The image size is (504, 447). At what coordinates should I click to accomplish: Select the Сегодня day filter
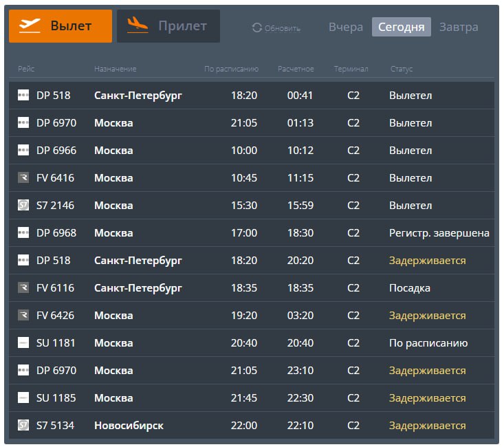[401, 28]
